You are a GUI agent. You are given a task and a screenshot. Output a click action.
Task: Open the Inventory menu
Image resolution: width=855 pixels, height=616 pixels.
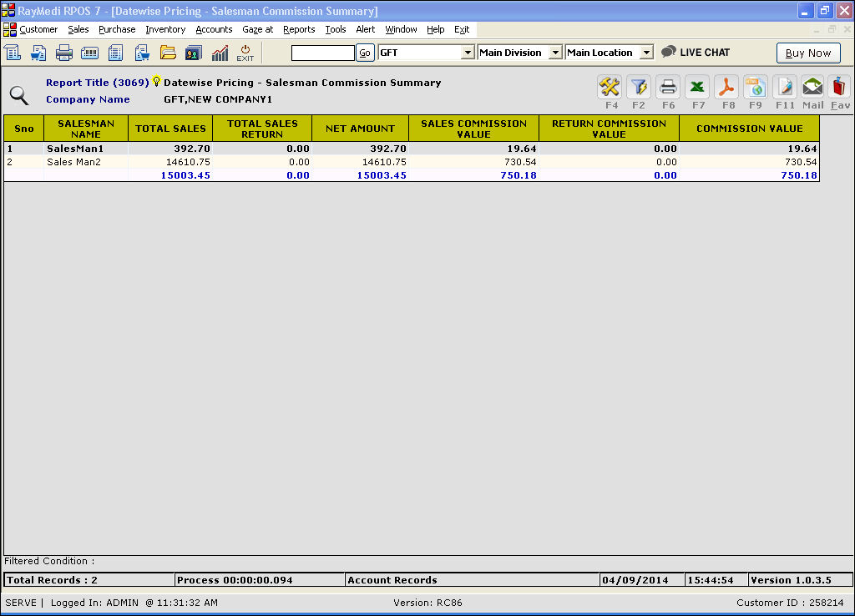coord(165,29)
